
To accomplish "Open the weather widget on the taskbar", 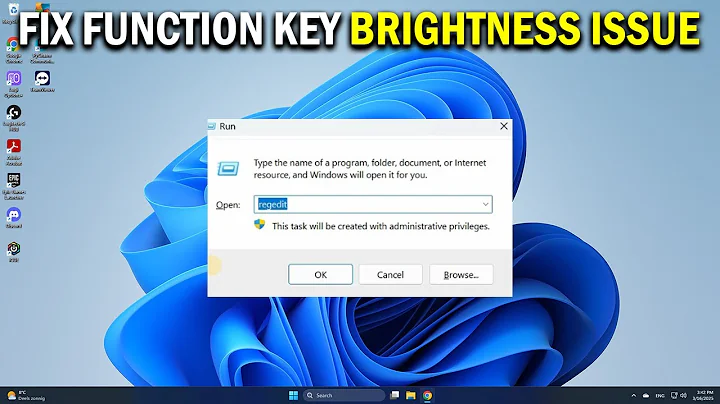I will (26, 395).
